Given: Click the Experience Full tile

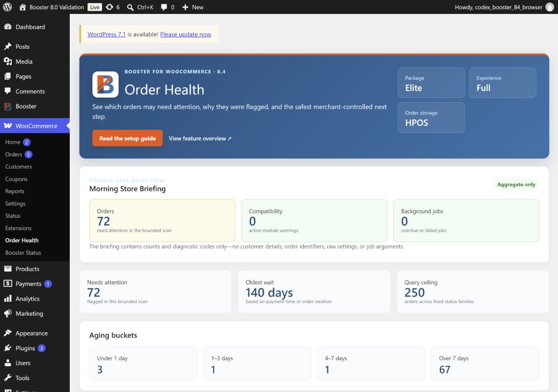Looking at the screenshot, I should pyautogui.click(x=503, y=83).
